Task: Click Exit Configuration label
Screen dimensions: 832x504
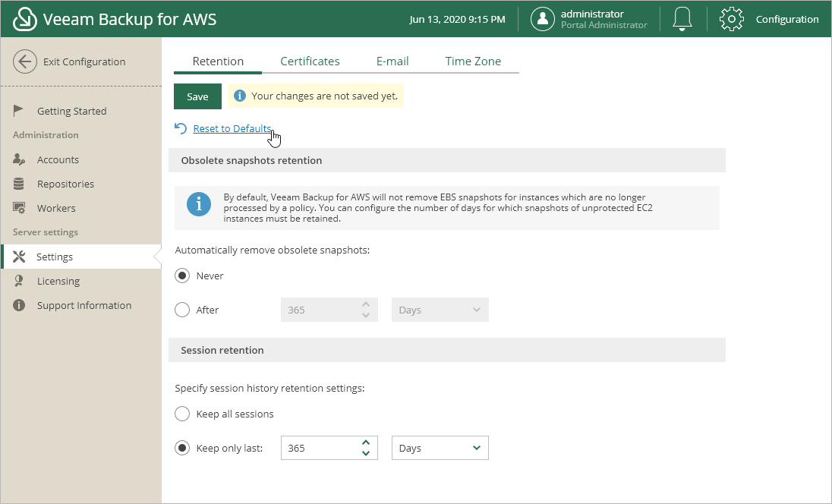Action: coord(84,61)
